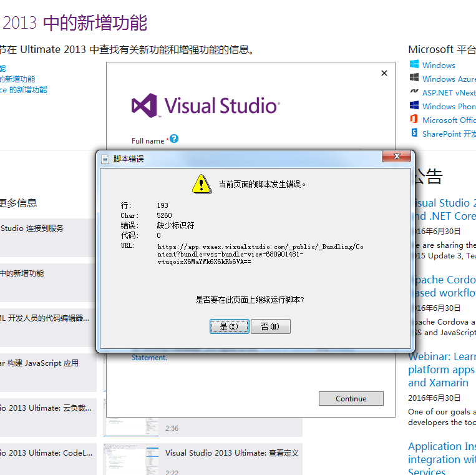Open the 'Application Insights integration' announcement
Image resolution: width=476 pixels, height=475 pixels.
[442, 458]
